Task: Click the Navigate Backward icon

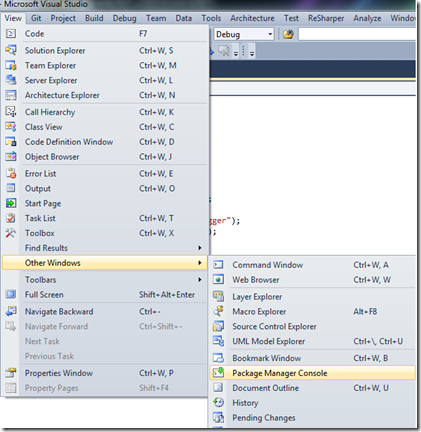Action: (x=11, y=312)
